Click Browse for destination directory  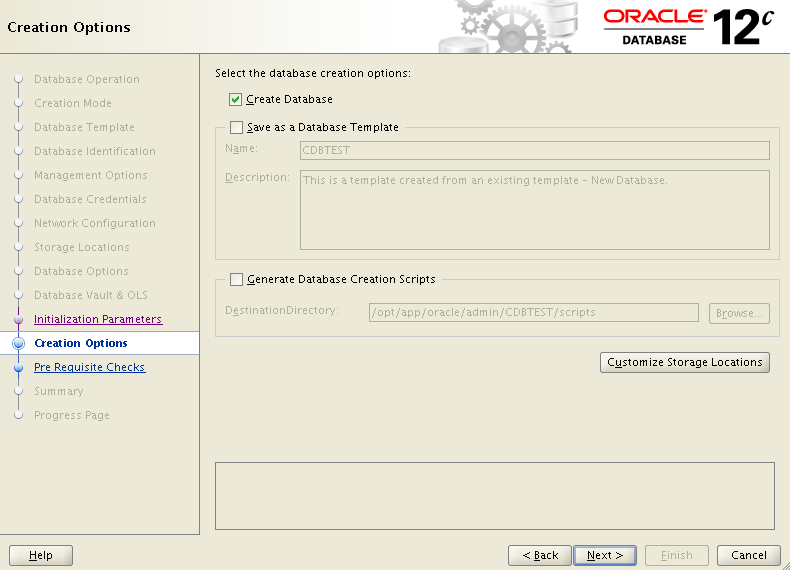739,313
